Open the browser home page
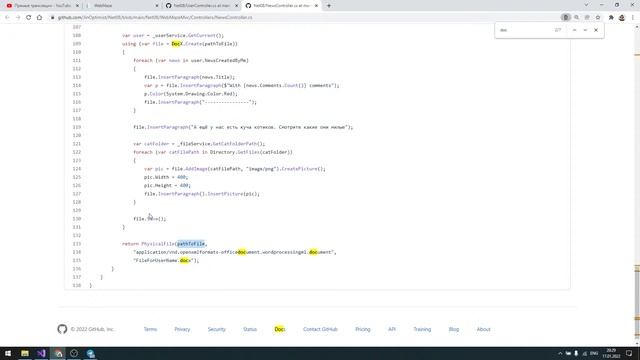640x360 pixels. click(39, 18)
